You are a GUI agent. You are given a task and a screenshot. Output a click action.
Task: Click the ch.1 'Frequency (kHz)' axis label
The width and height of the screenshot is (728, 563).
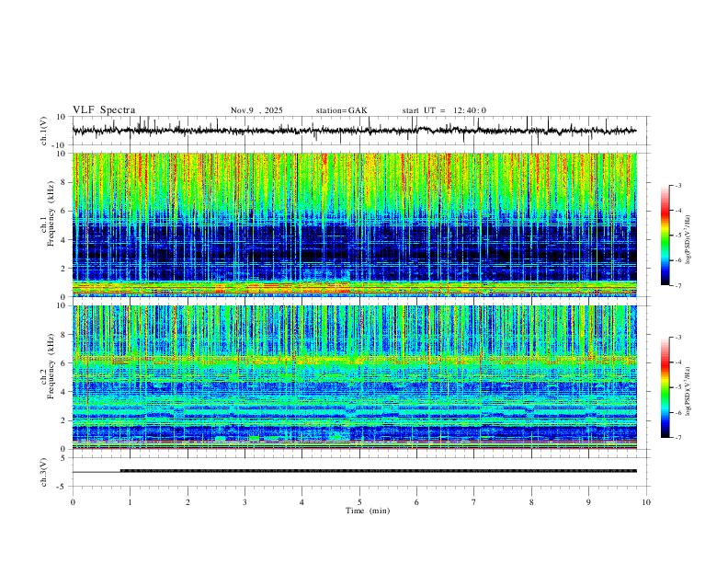click(x=51, y=213)
